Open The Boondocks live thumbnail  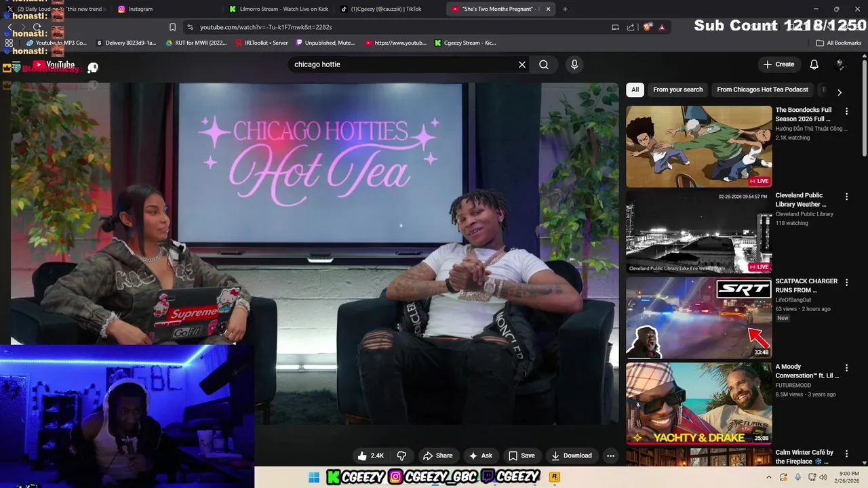coord(698,146)
